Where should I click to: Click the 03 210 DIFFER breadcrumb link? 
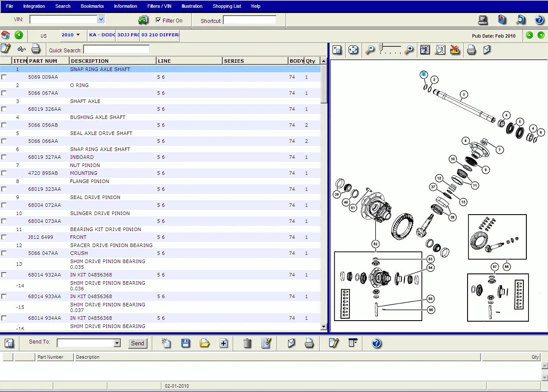click(160, 35)
